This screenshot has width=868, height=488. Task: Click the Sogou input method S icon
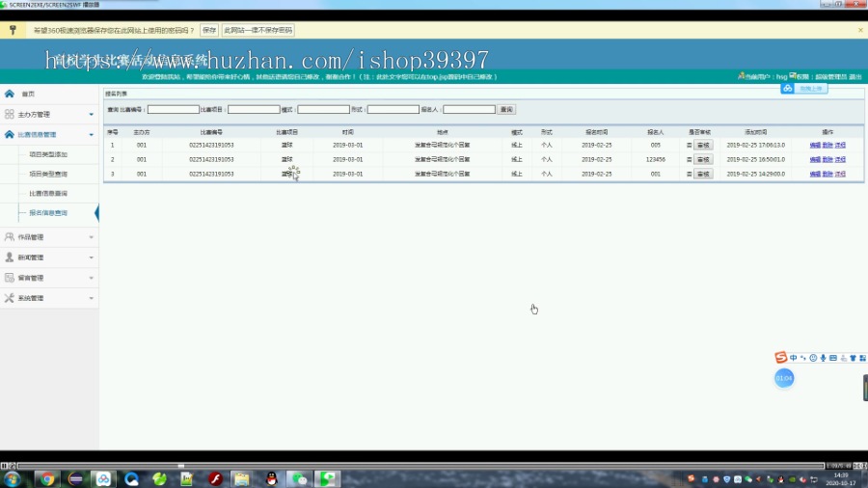point(780,358)
